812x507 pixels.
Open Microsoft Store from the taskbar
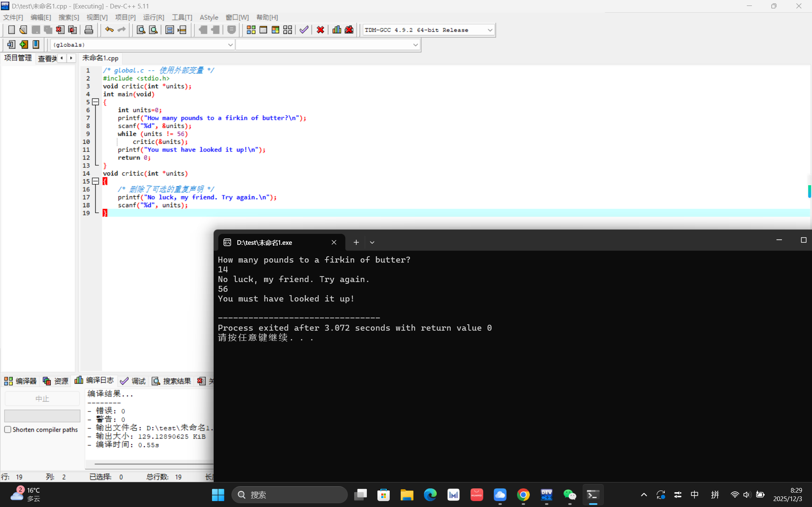point(384,495)
